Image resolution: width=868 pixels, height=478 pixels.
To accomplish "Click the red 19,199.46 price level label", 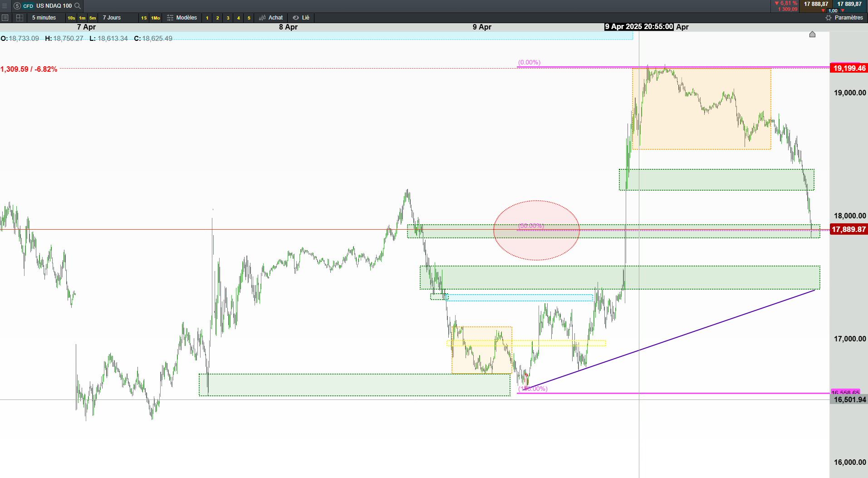I will tap(849, 68).
